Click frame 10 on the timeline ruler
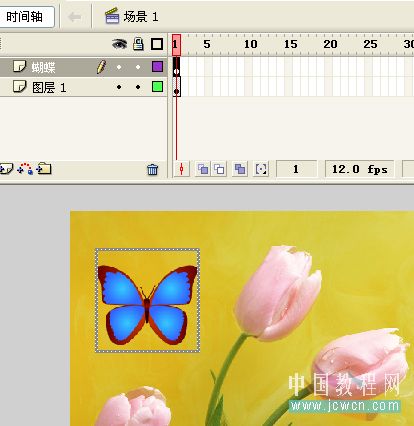 (x=250, y=44)
